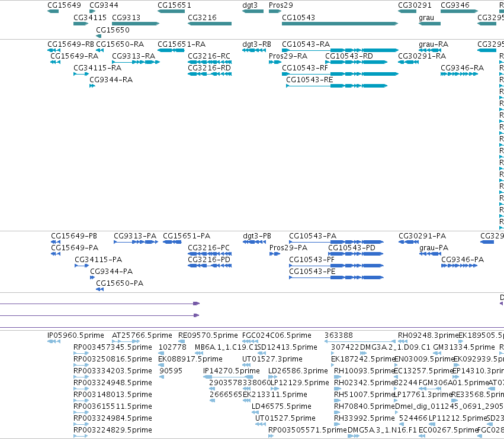Click the CG30291 gene label
The width and height of the screenshot is (504, 439).
[x=415, y=5]
